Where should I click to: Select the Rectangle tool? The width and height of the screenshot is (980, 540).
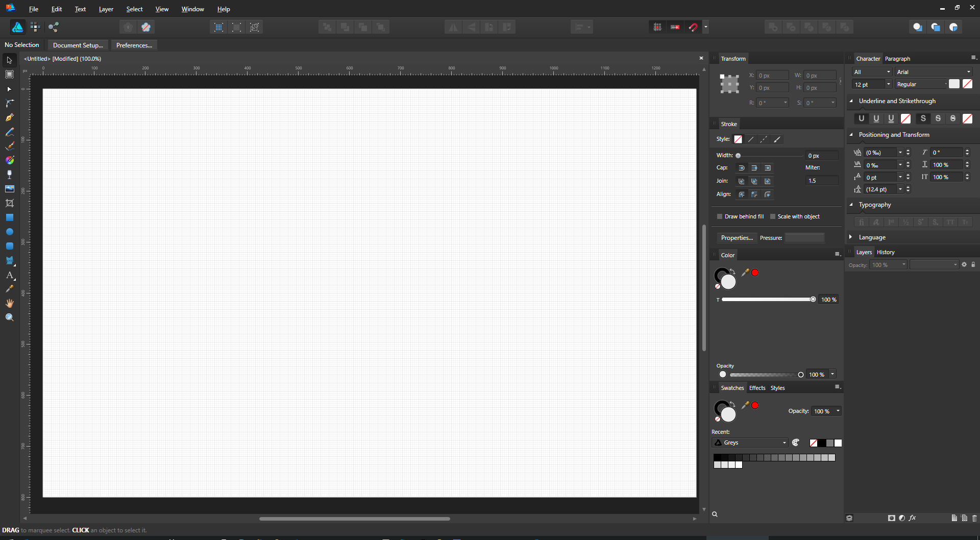[9, 217]
